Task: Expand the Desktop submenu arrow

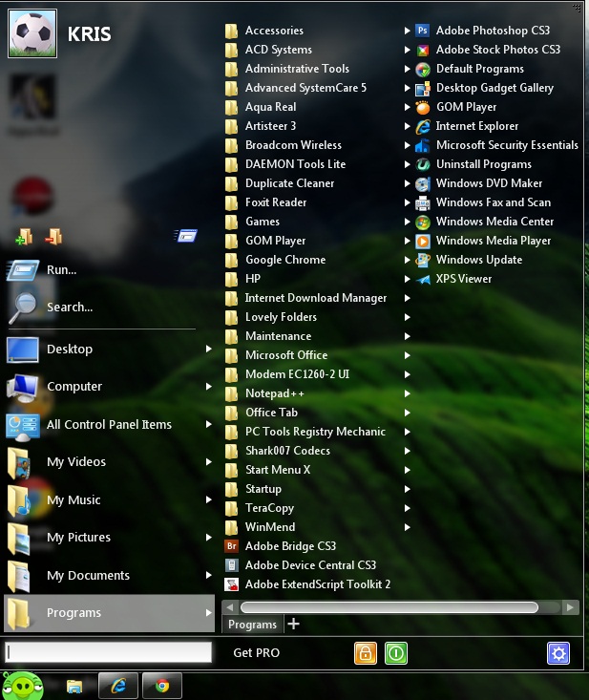Action: click(x=208, y=349)
